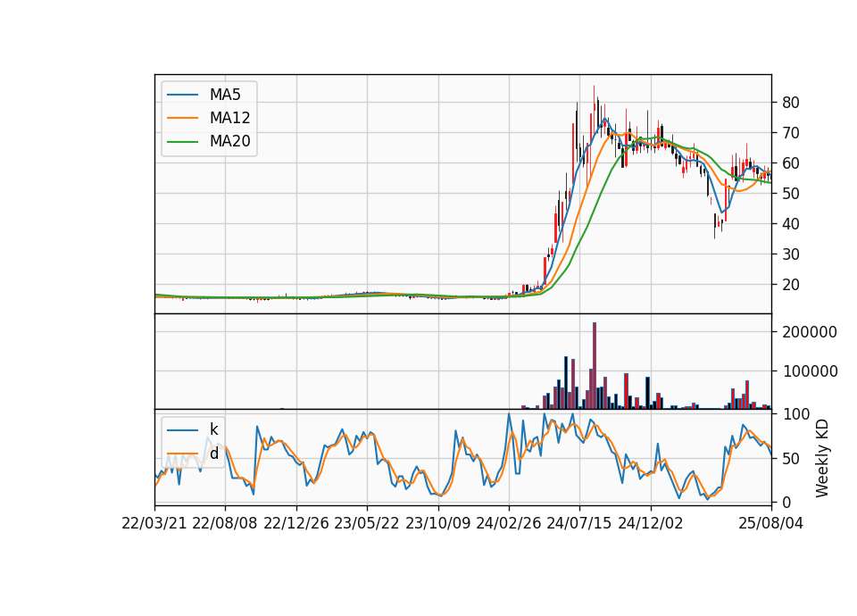Click the k legend label in KD panel

click(x=213, y=429)
